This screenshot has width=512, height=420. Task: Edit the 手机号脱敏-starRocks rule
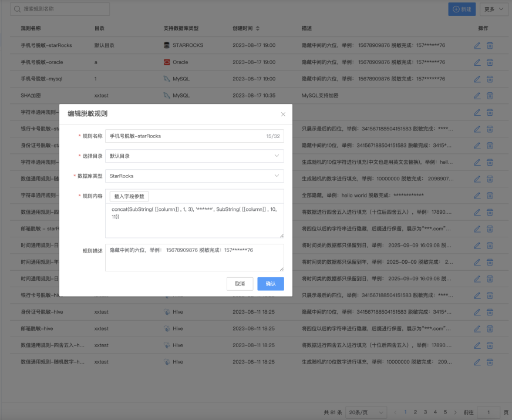[x=477, y=46]
